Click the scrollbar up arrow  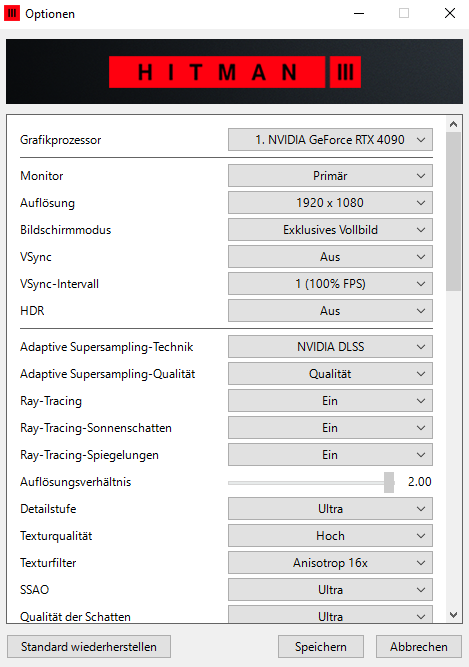(x=453, y=124)
